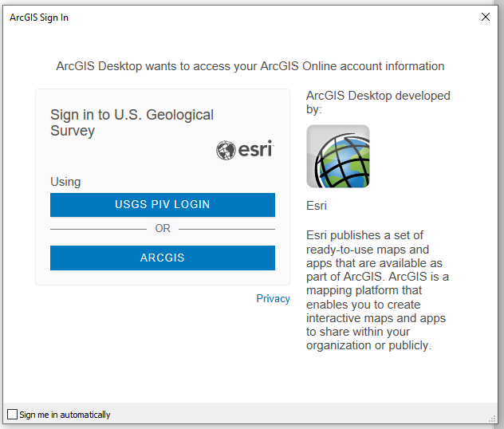
Task: Click the 'ArcGIS Desktop developed by:' label
Action: tap(378, 102)
